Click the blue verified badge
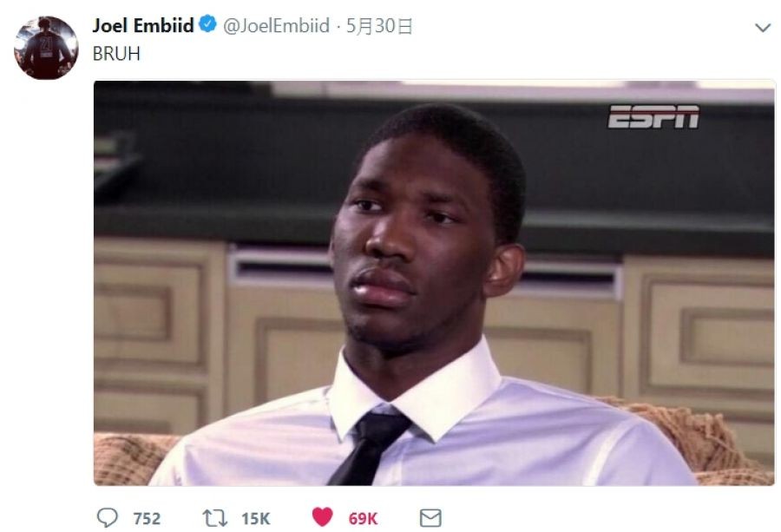The width and height of the screenshot is (781, 532). pyautogui.click(x=207, y=24)
